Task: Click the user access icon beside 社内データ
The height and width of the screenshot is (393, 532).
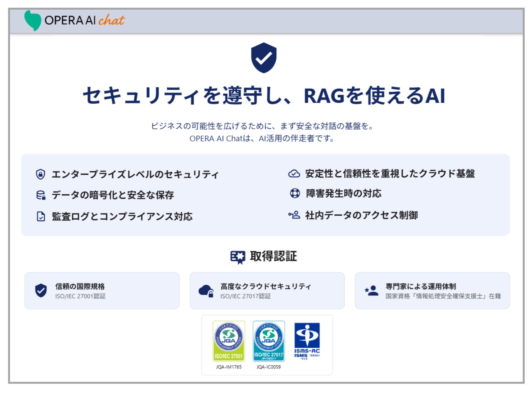Action: pyautogui.click(x=294, y=215)
